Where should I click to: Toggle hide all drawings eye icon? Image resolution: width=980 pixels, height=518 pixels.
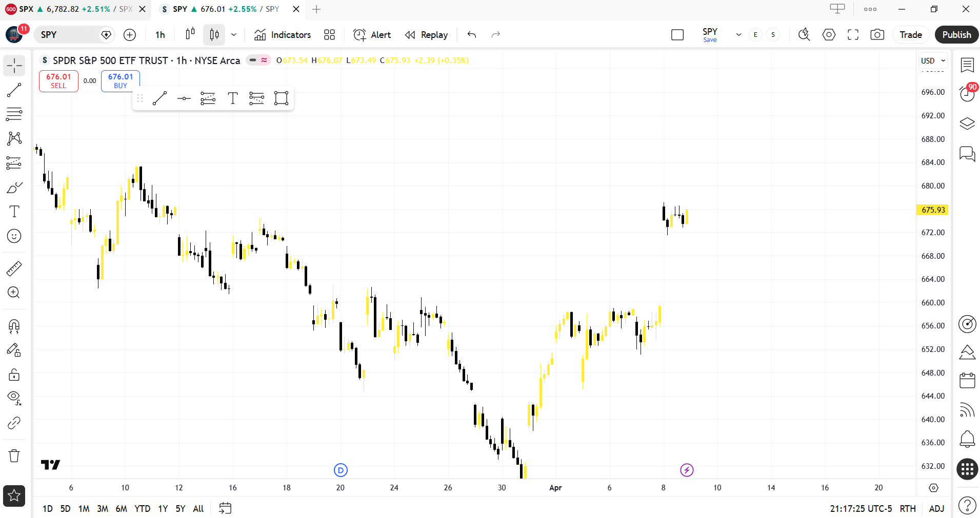tap(14, 398)
